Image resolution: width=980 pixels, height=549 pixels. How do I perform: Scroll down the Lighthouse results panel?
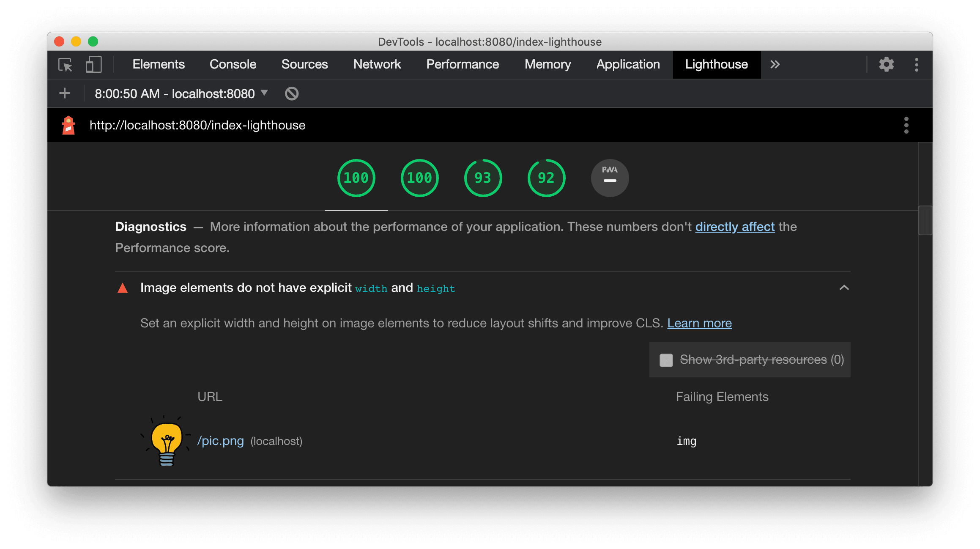pos(925,404)
